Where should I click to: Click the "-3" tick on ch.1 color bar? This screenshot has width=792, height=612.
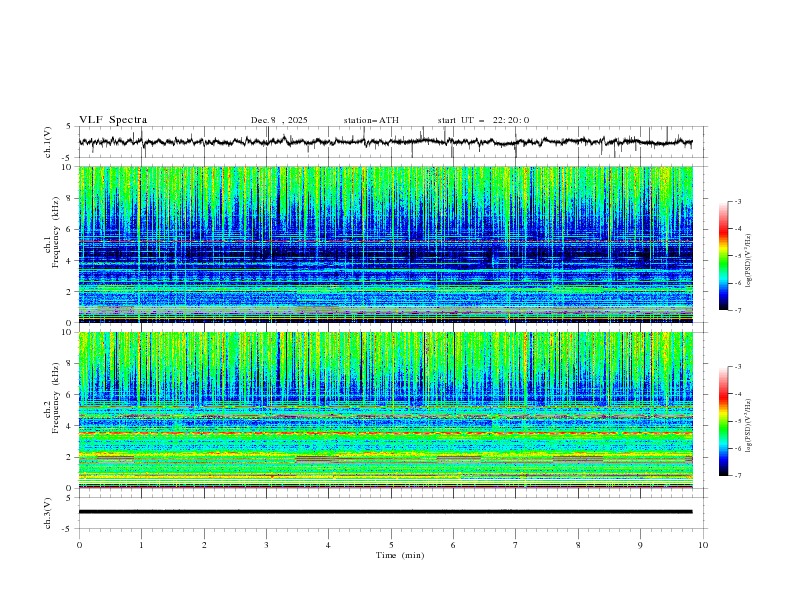pos(737,201)
